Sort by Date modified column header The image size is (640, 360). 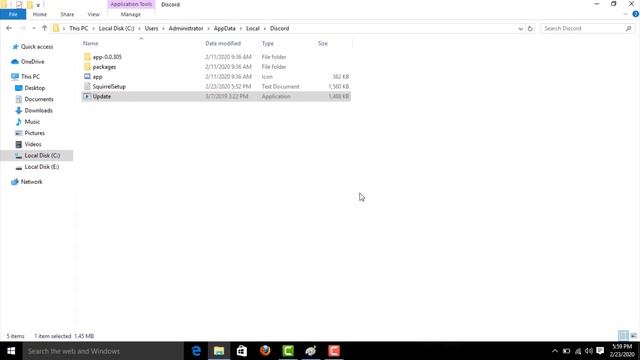tap(223, 43)
